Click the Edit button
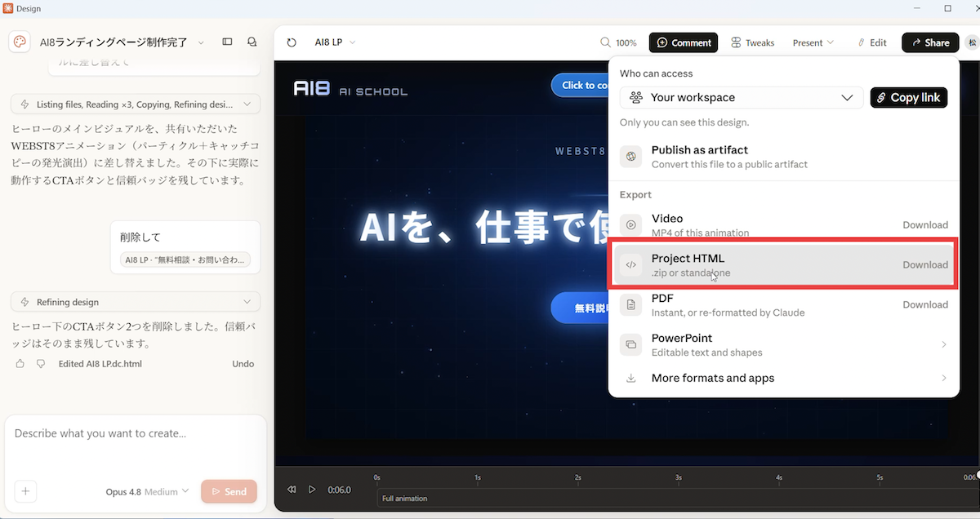 [x=871, y=42]
